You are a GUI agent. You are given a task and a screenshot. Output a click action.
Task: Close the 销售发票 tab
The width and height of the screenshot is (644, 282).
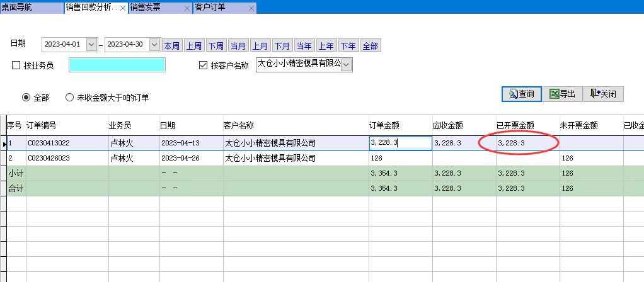coord(187,8)
